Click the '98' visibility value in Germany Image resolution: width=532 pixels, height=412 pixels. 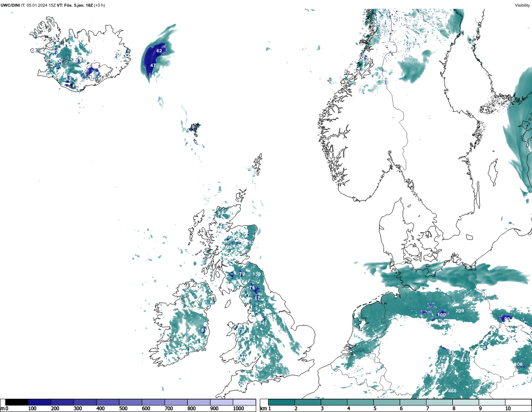point(451,353)
